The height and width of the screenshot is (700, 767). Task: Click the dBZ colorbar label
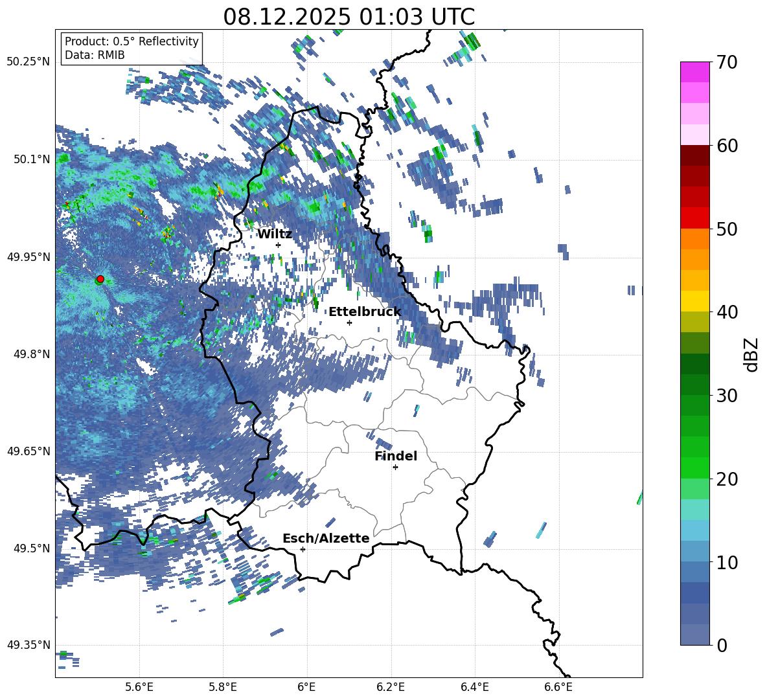click(752, 354)
